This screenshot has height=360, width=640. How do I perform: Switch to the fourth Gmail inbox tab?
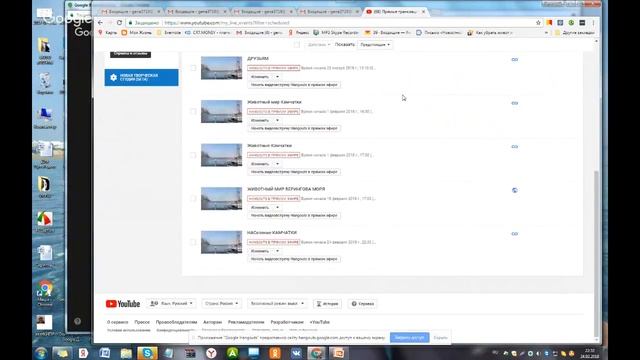pos(329,12)
